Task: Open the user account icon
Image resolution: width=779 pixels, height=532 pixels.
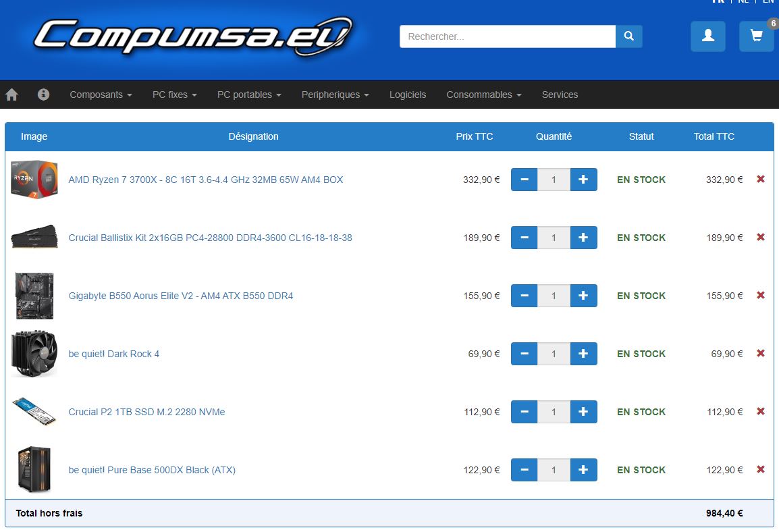Action: tap(708, 36)
